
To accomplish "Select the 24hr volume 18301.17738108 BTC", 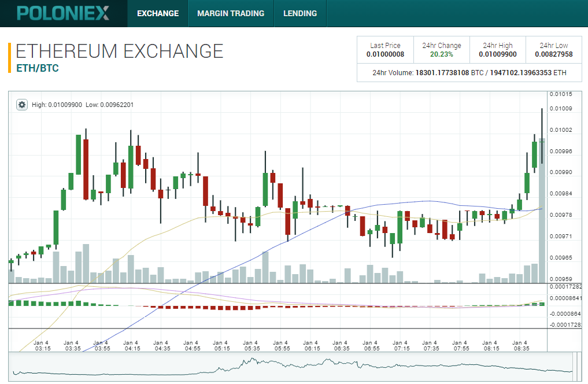I will click(x=449, y=73).
